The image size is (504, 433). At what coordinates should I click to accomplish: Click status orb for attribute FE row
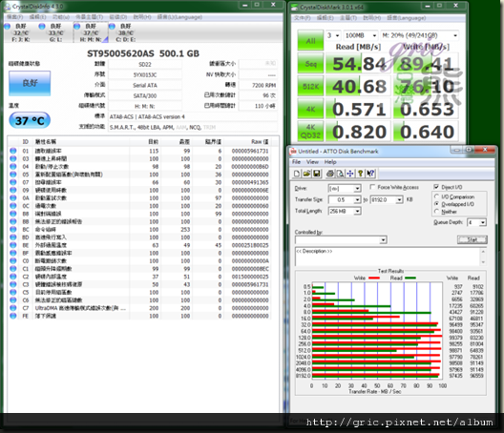tap(13, 316)
